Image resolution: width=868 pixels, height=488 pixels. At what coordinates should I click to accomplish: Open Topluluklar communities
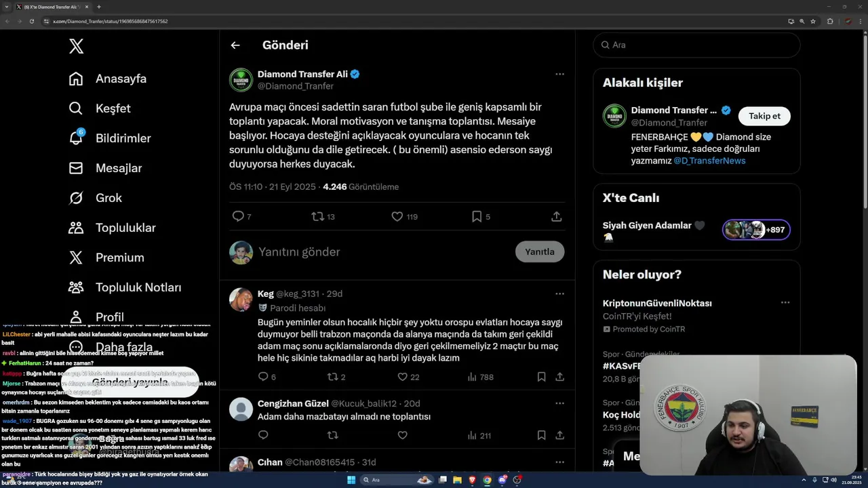pos(112,228)
